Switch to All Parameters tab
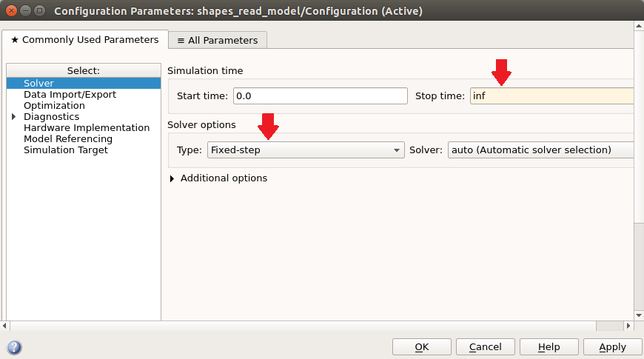Viewport: 644px width, 359px height. [218, 40]
